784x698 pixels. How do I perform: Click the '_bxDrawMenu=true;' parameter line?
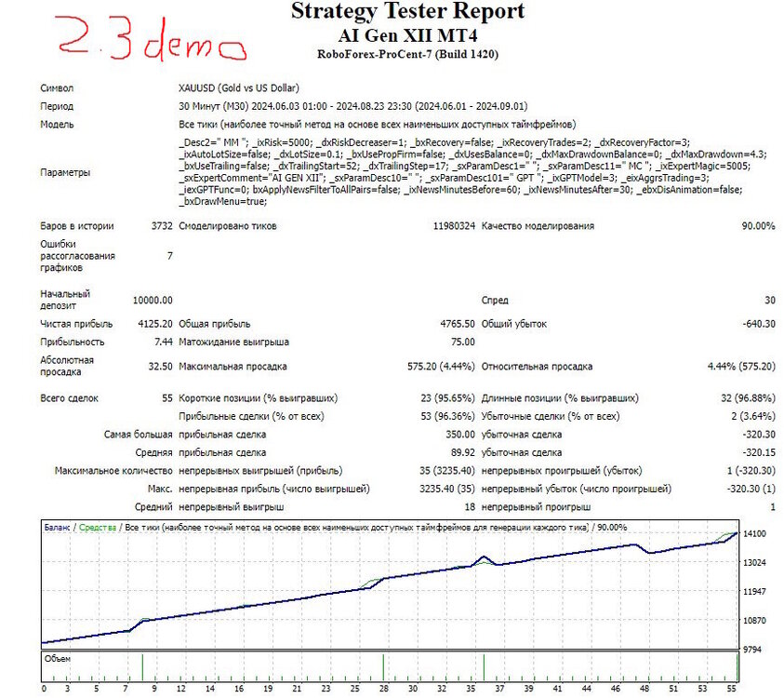223,201
